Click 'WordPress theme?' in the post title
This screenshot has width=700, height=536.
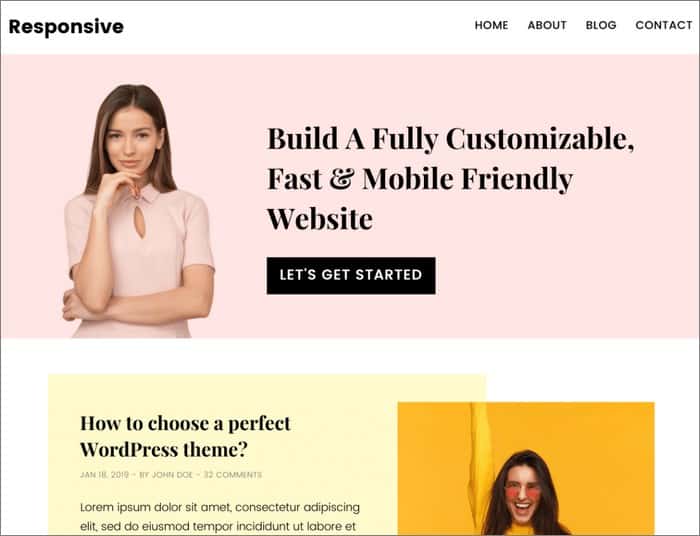[163, 449]
